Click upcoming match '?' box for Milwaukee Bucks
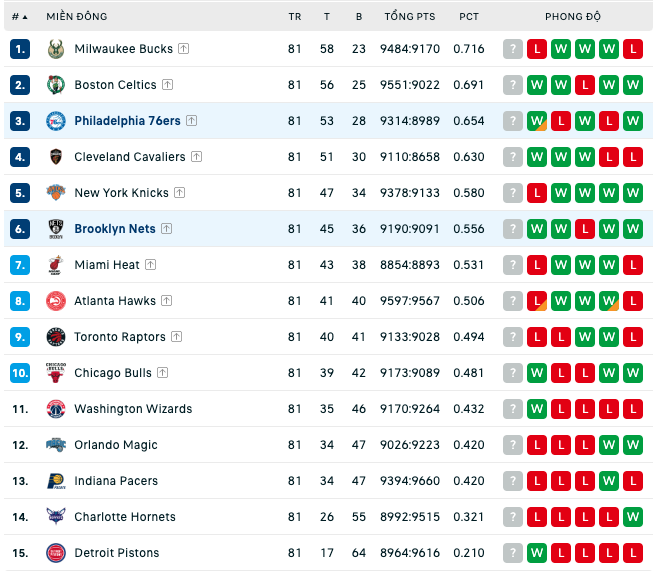This screenshot has width=657, height=576. (513, 49)
